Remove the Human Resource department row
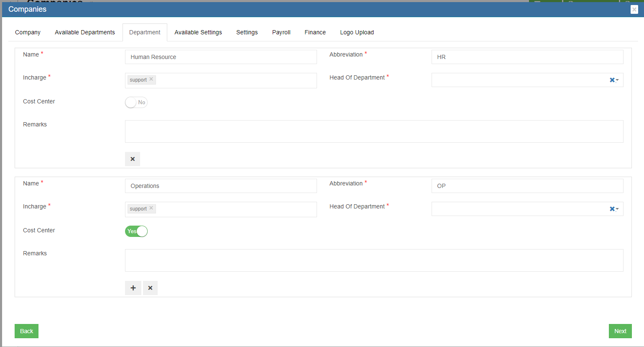Screen dimensions: 644x347 133,159
